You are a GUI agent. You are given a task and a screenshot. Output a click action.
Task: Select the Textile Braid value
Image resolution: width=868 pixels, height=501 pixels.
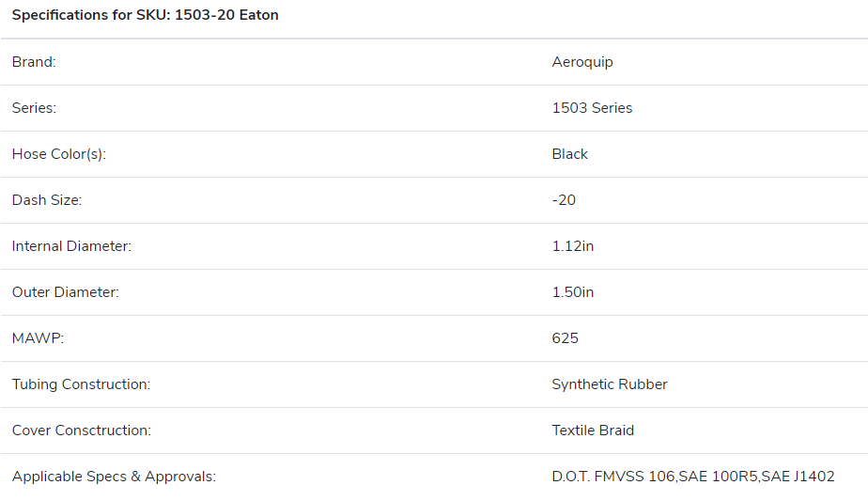pyautogui.click(x=593, y=431)
